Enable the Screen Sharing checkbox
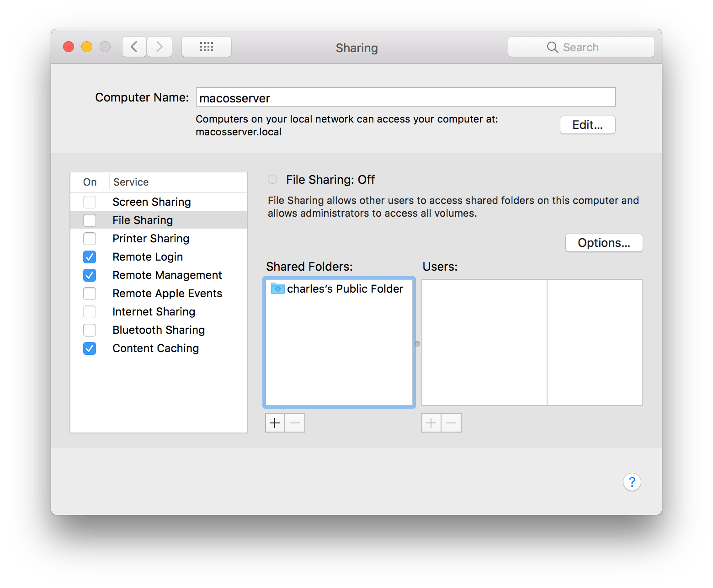 [x=90, y=202]
